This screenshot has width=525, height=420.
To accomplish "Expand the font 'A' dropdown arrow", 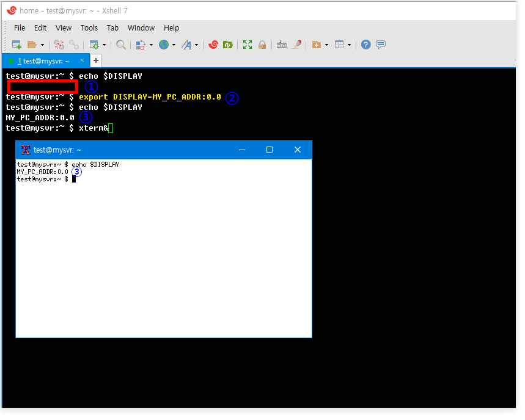I will click(196, 45).
